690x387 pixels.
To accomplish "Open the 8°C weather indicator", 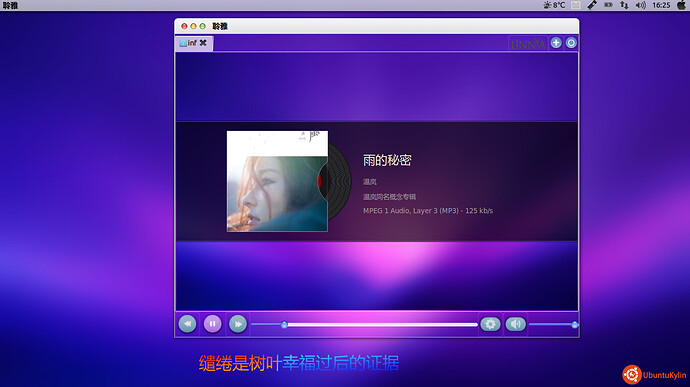I will (554, 5).
